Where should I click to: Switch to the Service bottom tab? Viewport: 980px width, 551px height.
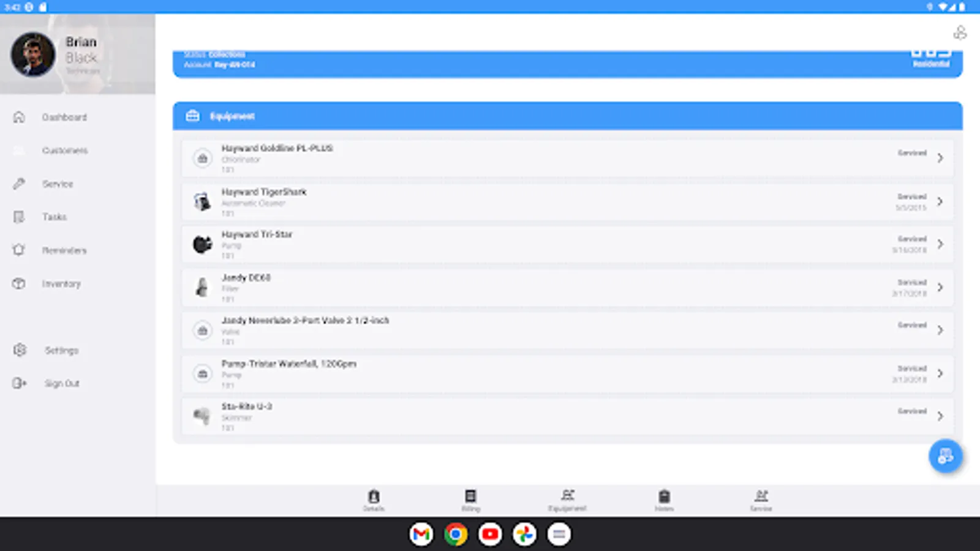pyautogui.click(x=761, y=500)
